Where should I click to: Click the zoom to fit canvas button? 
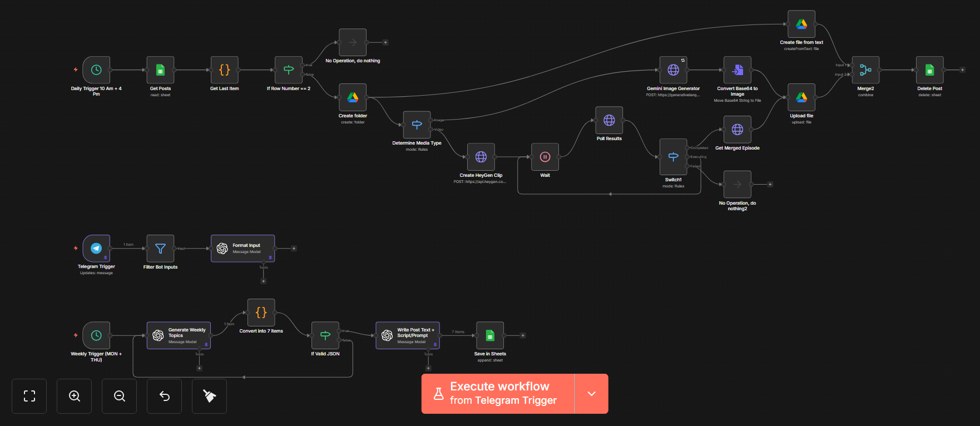click(x=29, y=396)
